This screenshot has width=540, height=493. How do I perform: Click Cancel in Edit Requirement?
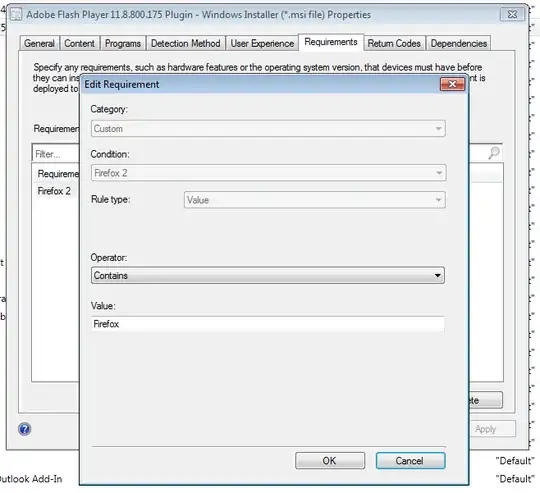(x=410, y=461)
